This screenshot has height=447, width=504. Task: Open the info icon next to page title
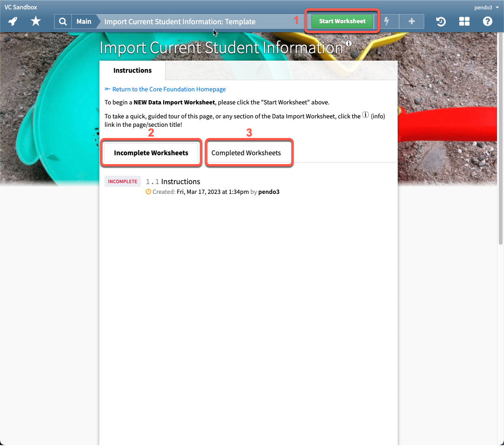click(348, 42)
